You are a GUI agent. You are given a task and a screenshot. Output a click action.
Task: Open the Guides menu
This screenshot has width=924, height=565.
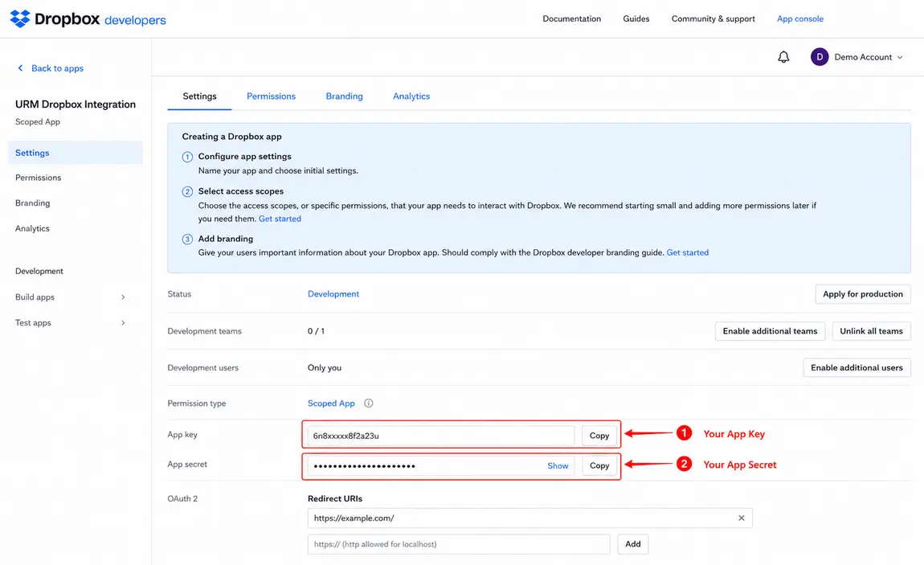(x=636, y=18)
